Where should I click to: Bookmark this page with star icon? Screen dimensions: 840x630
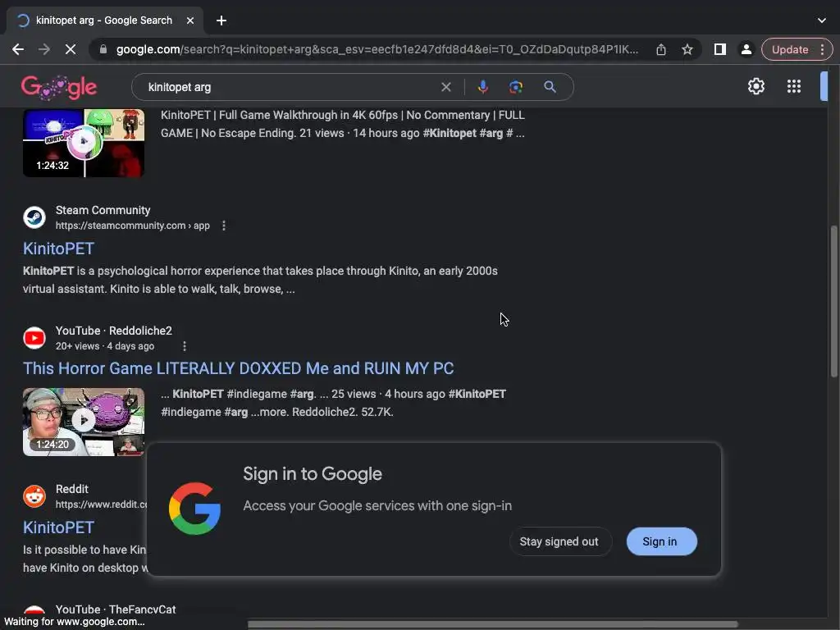pos(687,49)
